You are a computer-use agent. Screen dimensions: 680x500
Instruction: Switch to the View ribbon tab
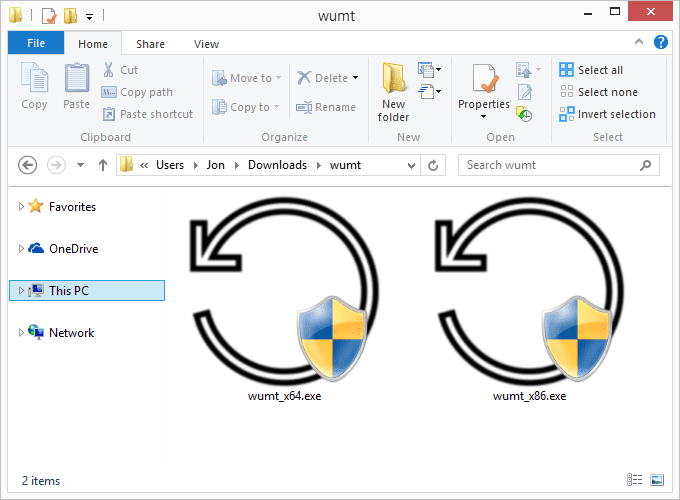(x=206, y=44)
